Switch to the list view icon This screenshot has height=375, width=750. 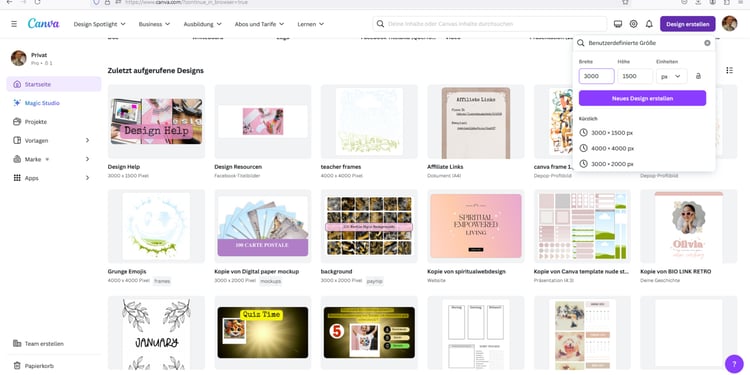point(729,70)
